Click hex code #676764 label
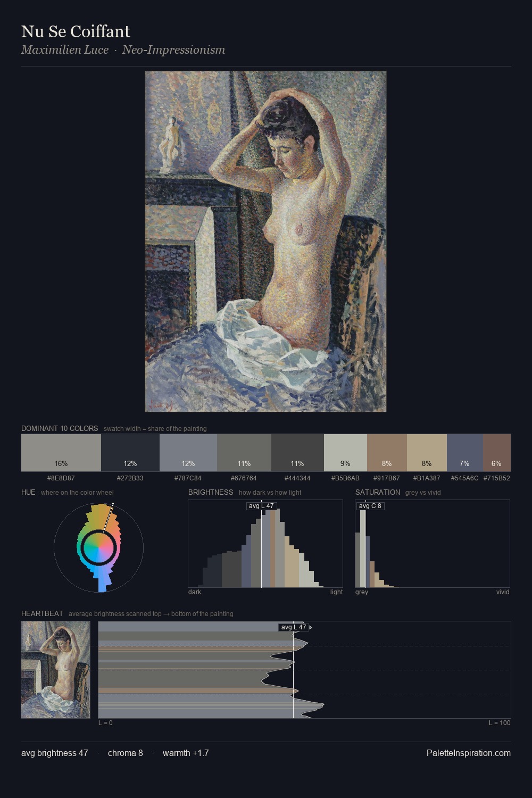The image size is (532, 798). point(244,478)
